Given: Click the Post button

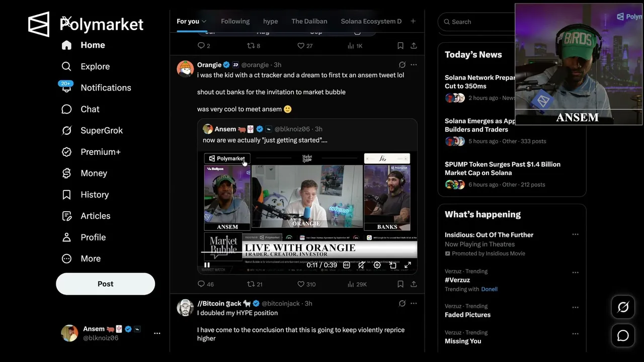Looking at the screenshot, I should tap(105, 284).
